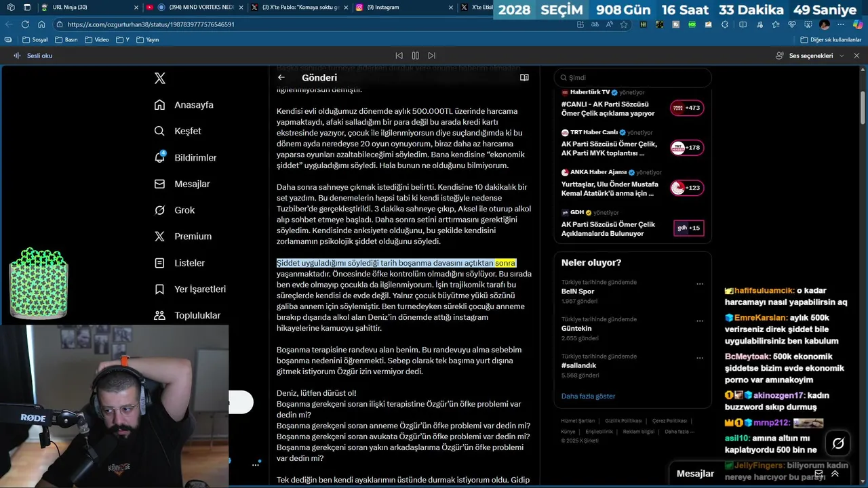Viewport: 868px width, 488px height.
Task: Skip to next paragraph in read aloud
Action: (431, 56)
